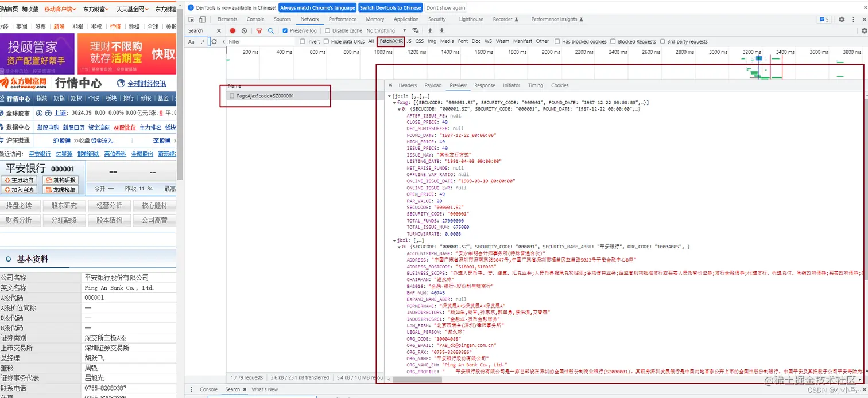The height and width of the screenshot is (398, 868).
Task: Select the inspect element picker icon
Action: [x=192, y=19]
